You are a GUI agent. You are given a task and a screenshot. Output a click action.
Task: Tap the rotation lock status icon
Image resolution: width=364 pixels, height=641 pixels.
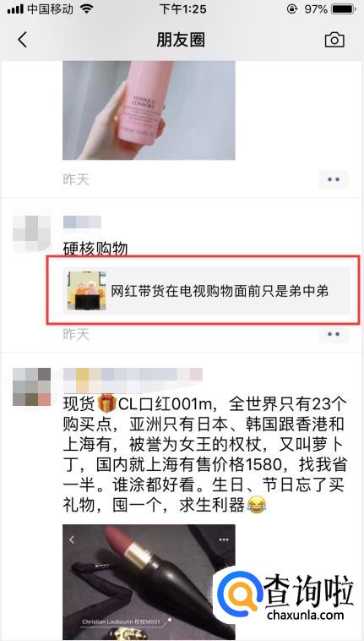291,9
